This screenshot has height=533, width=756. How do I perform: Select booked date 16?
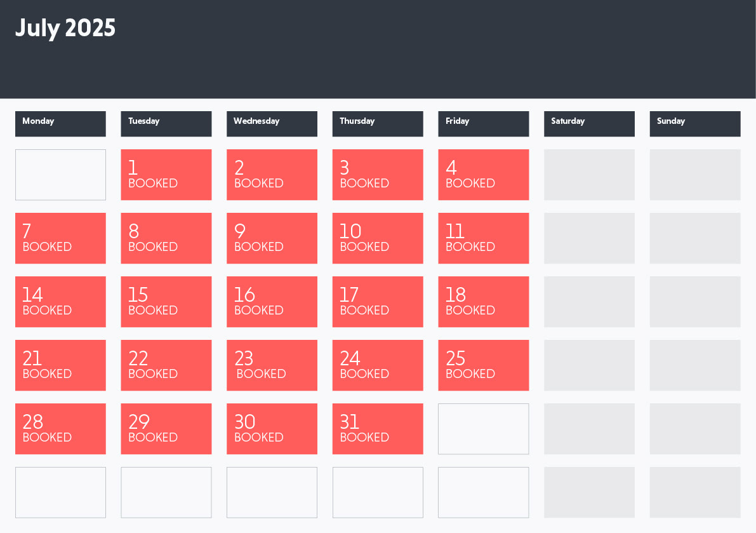(272, 302)
